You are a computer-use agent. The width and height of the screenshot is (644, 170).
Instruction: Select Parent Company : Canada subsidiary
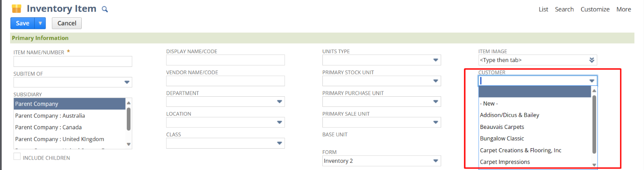point(48,127)
